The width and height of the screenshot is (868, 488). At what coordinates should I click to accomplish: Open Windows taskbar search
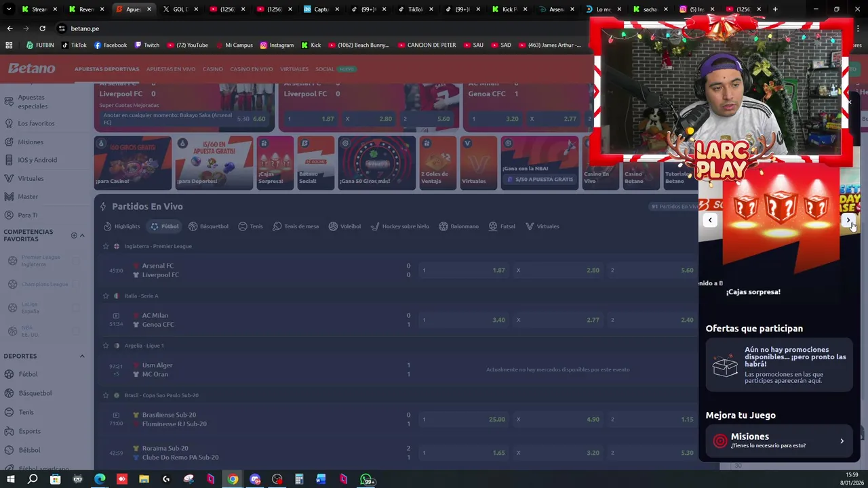point(33,479)
